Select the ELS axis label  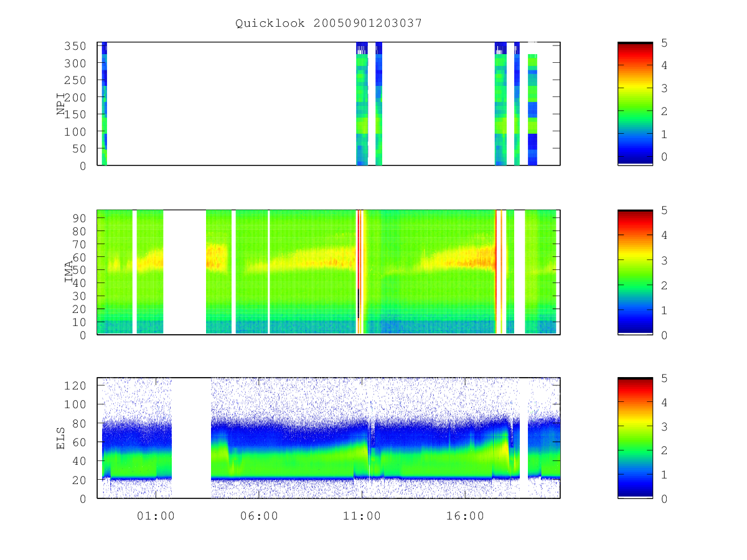(x=62, y=438)
